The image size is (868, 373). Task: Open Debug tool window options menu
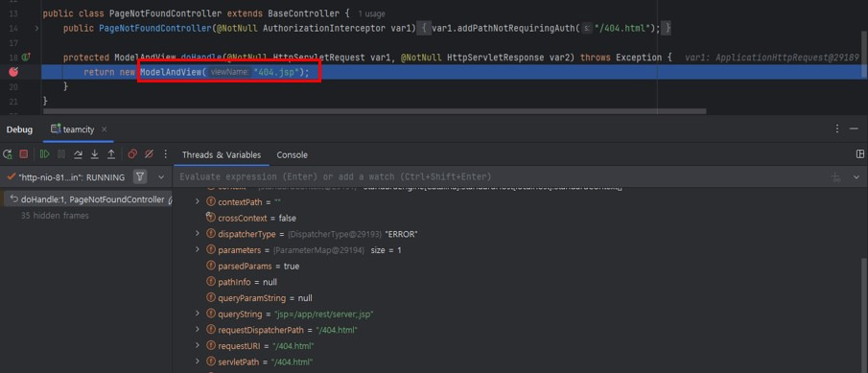pyautogui.click(x=837, y=128)
